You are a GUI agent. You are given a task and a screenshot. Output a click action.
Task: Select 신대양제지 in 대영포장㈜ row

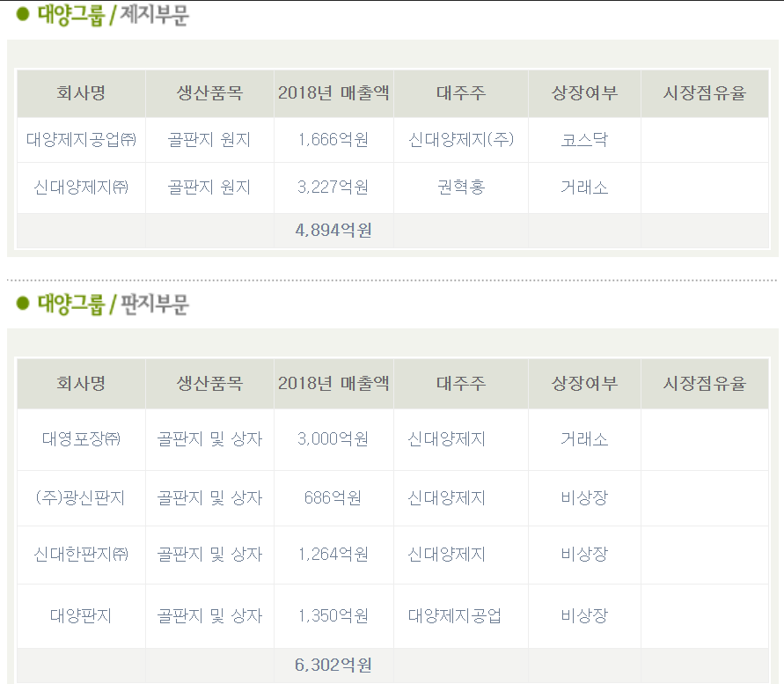(446, 439)
